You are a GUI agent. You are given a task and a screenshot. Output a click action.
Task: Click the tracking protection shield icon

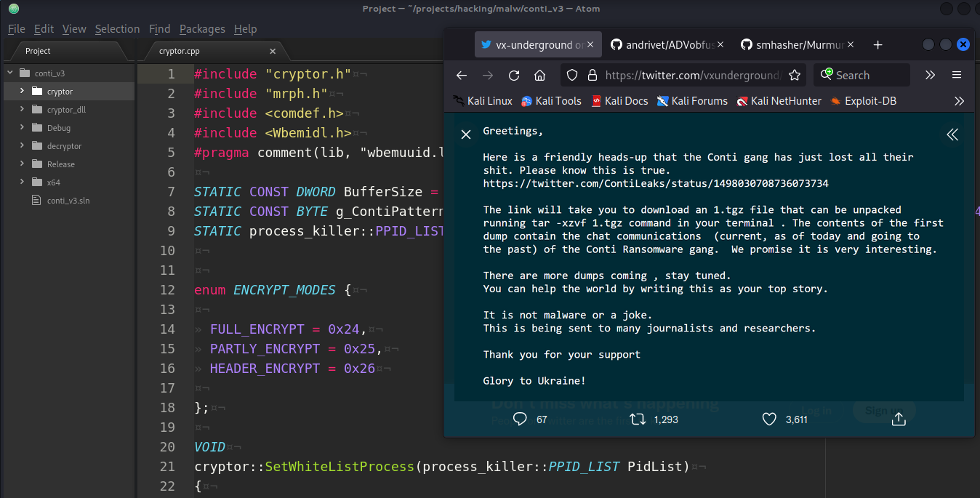click(x=572, y=75)
